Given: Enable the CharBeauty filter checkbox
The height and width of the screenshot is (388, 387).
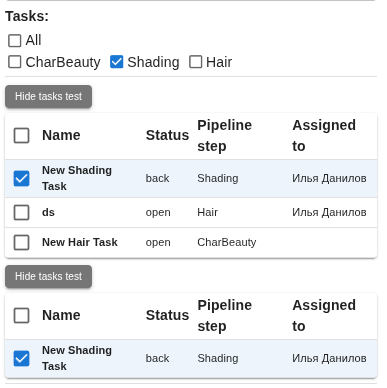Looking at the screenshot, I should tap(15, 62).
